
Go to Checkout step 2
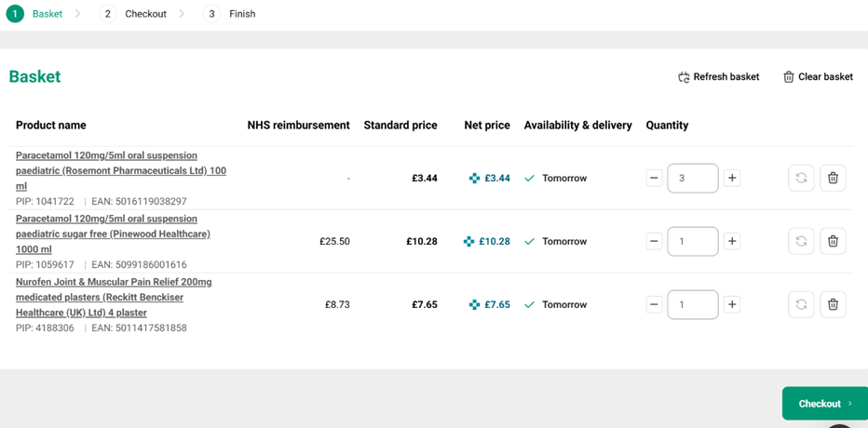[135, 14]
